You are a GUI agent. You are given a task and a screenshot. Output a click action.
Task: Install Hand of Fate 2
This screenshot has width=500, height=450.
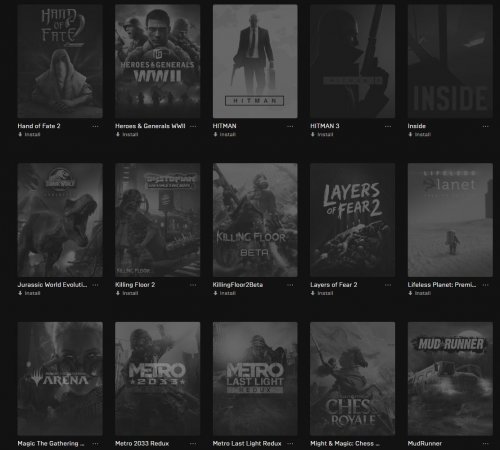click(x=29, y=134)
